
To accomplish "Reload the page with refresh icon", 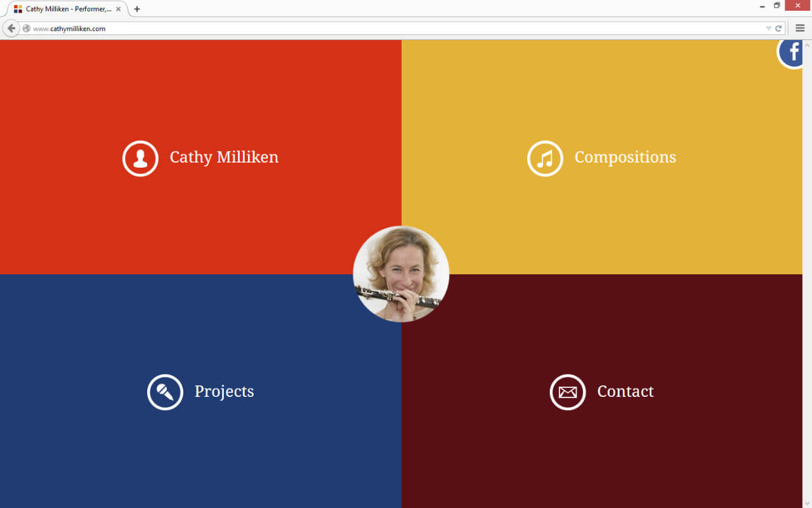I will [778, 29].
